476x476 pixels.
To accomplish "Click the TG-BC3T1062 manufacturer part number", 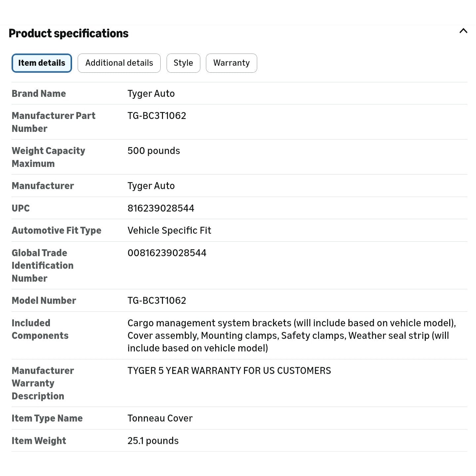I will point(157,116).
